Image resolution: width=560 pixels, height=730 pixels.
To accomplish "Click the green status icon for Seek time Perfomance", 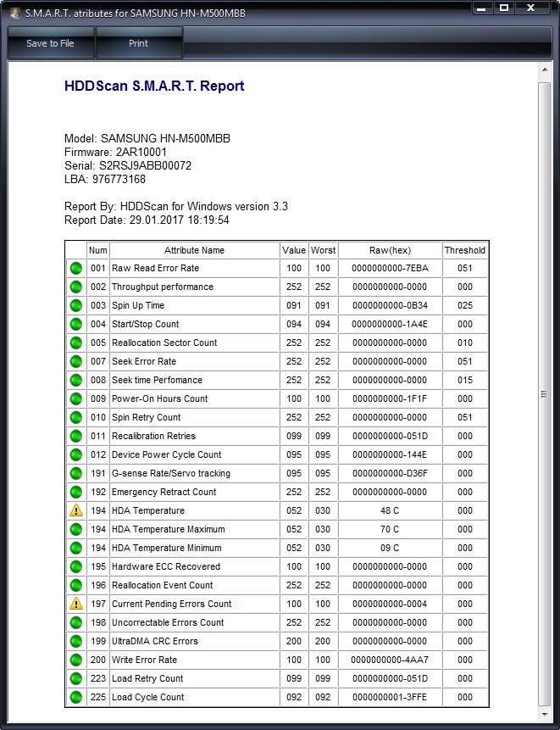I will click(x=75, y=380).
